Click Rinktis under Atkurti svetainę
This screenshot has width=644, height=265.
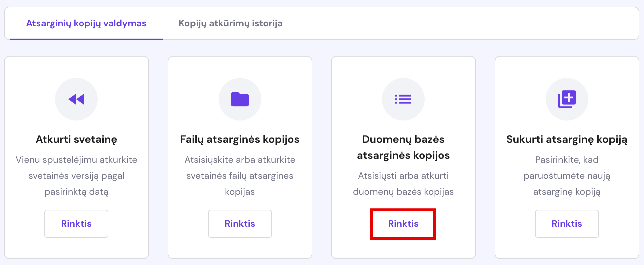pyautogui.click(x=76, y=223)
